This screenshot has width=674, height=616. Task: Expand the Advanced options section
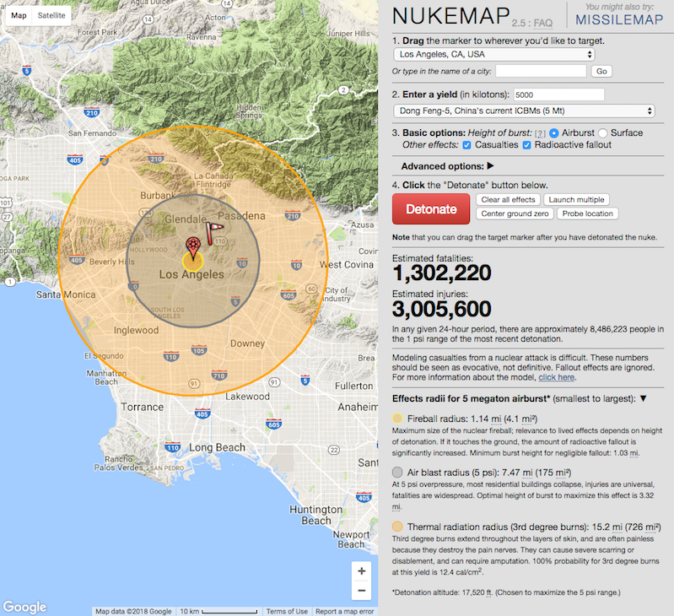tap(447, 166)
